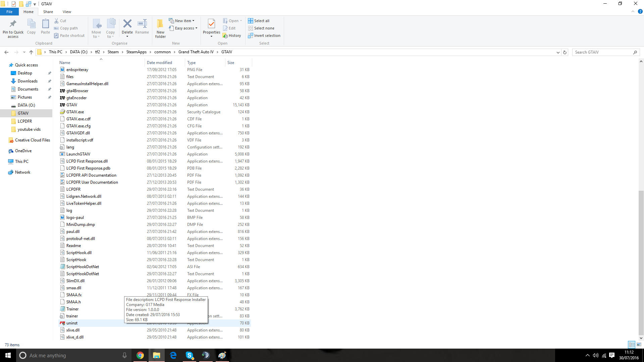Switch to large icons view in the status bar
Screen dimensions: 644x362
click(x=639, y=345)
